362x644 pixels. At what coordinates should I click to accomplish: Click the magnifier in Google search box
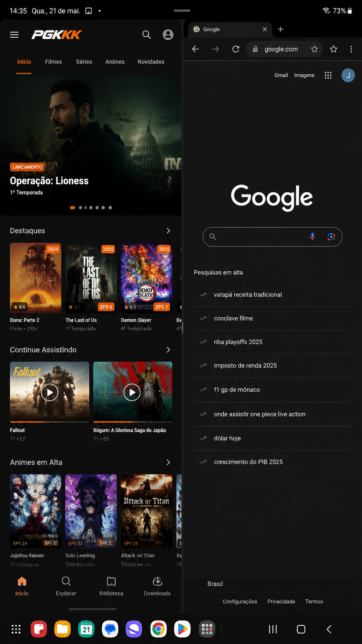coord(212,236)
